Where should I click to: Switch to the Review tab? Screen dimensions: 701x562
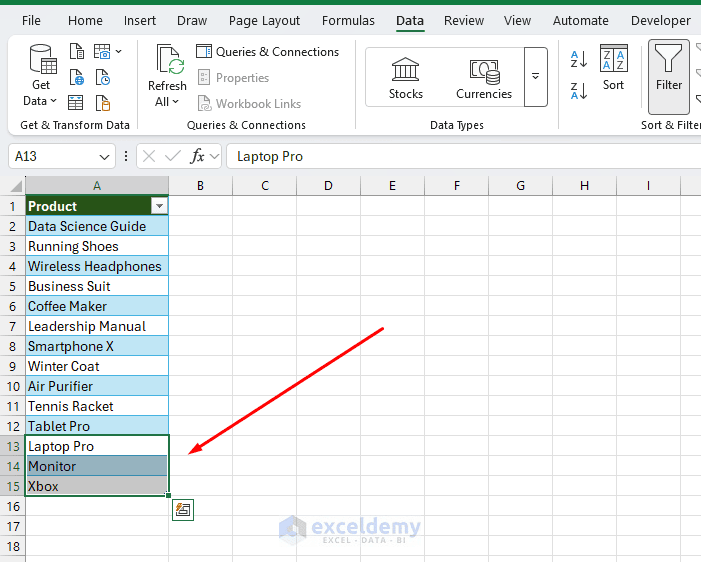pyautogui.click(x=464, y=21)
